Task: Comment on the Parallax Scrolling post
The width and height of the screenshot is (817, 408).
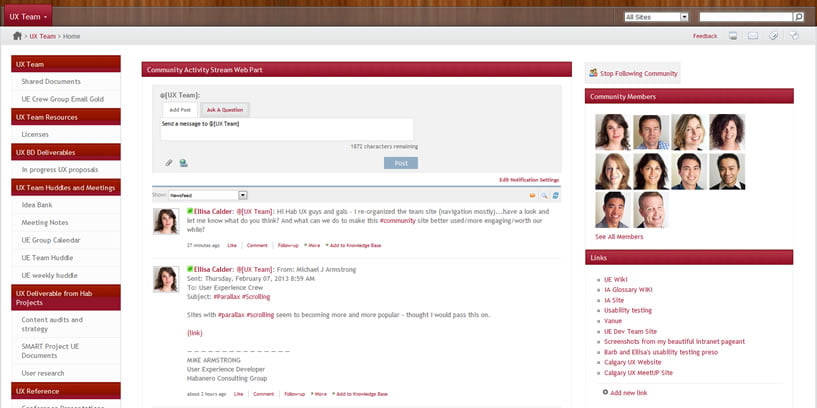Action: (x=263, y=394)
